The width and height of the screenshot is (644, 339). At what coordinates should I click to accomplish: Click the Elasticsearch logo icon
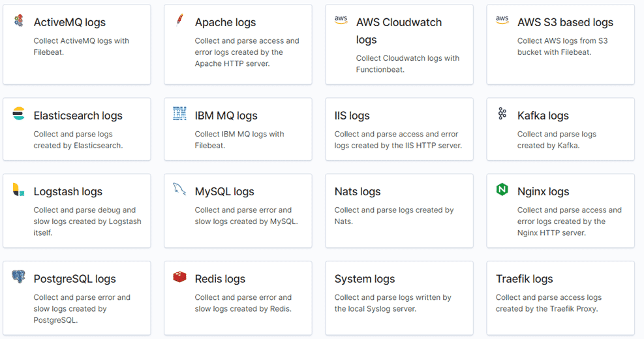[18, 114]
